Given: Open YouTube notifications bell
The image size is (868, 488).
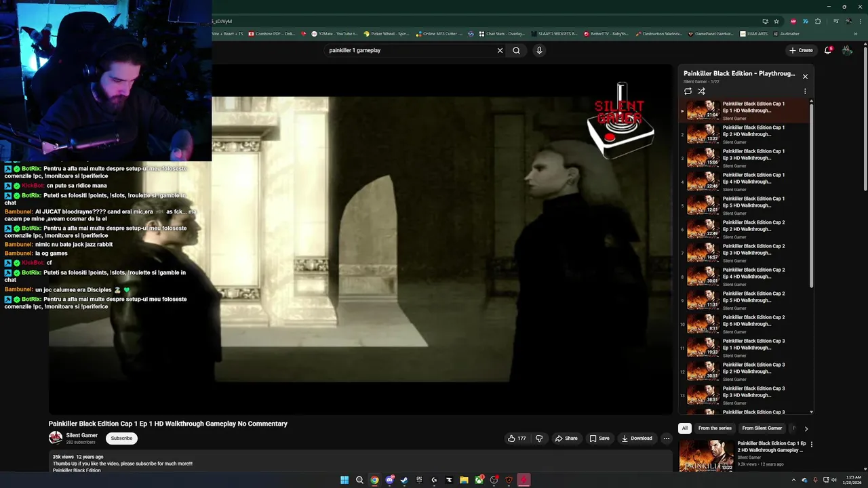Looking at the screenshot, I should (x=828, y=50).
